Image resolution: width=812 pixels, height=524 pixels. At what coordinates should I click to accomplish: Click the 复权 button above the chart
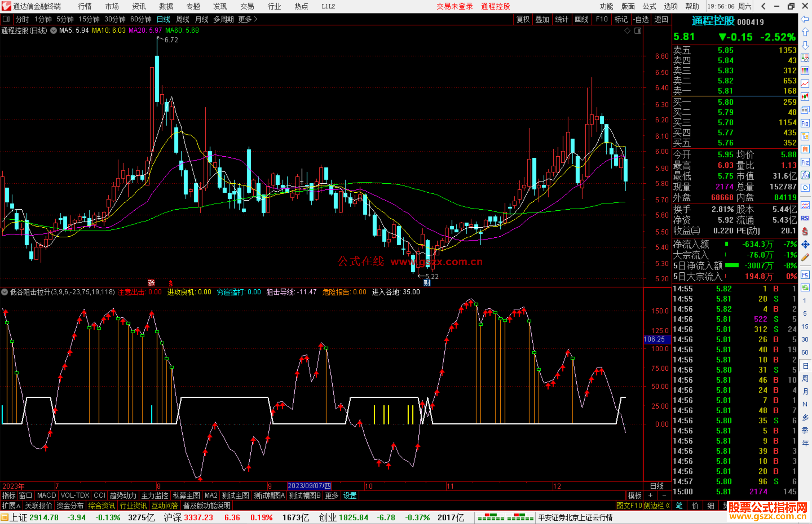pyautogui.click(x=523, y=19)
